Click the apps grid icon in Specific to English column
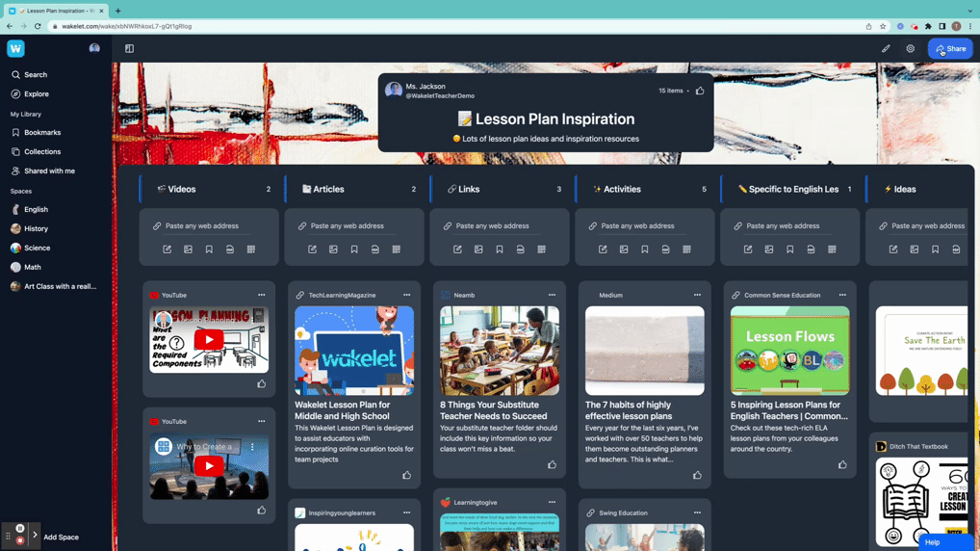The width and height of the screenshot is (980, 551). click(832, 249)
